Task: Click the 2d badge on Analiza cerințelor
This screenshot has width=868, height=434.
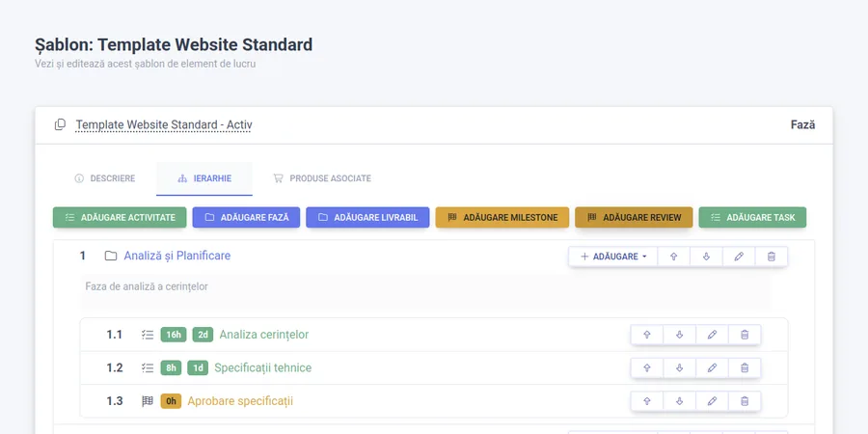Action: tap(203, 335)
